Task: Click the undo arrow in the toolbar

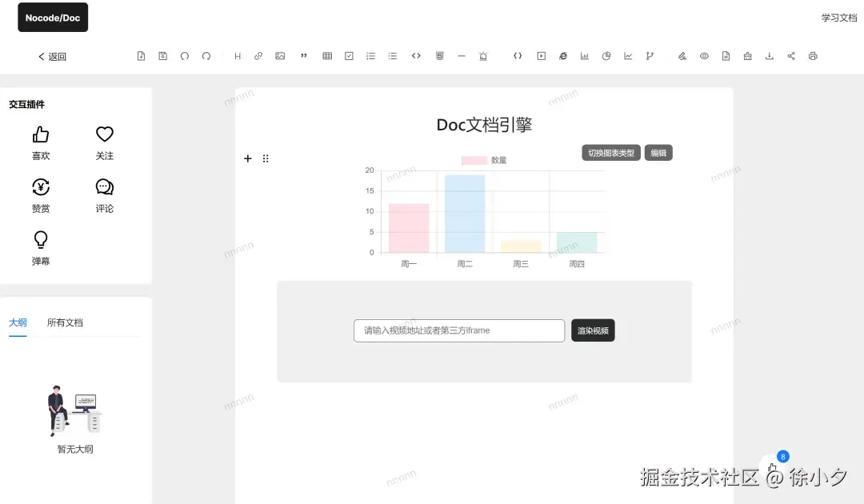Action: click(184, 56)
